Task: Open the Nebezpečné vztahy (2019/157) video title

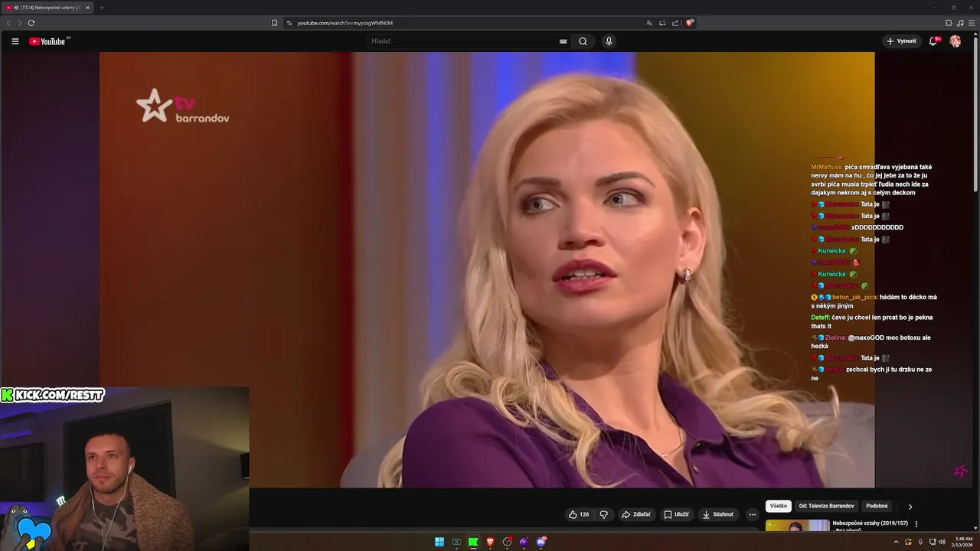Action: click(x=870, y=523)
